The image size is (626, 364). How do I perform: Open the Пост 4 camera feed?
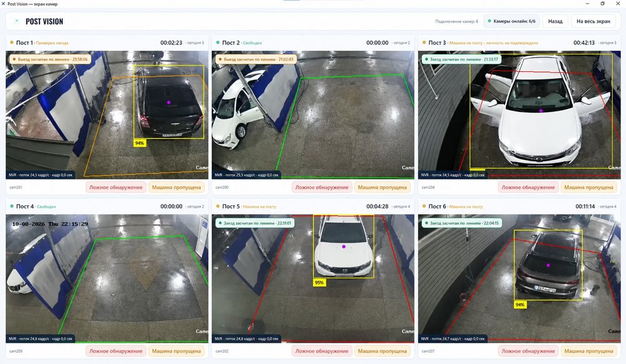107,279
